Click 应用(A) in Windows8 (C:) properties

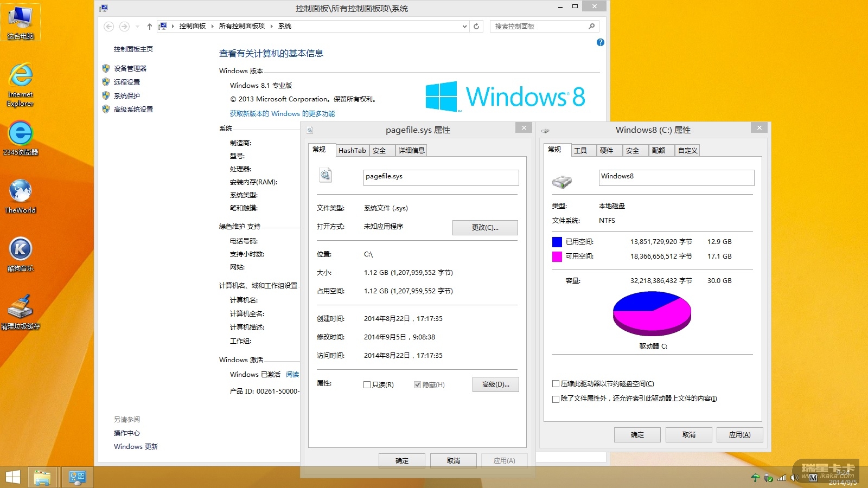[x=740, y=435]
